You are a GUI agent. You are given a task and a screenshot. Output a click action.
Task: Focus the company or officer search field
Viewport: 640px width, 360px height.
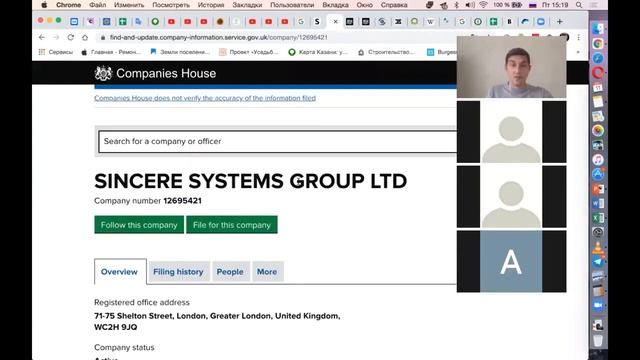pos(278,142)
